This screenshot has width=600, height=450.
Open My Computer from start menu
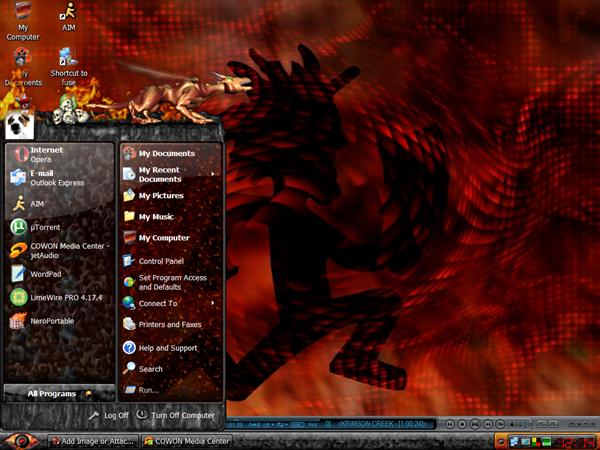tap(171, 238)
